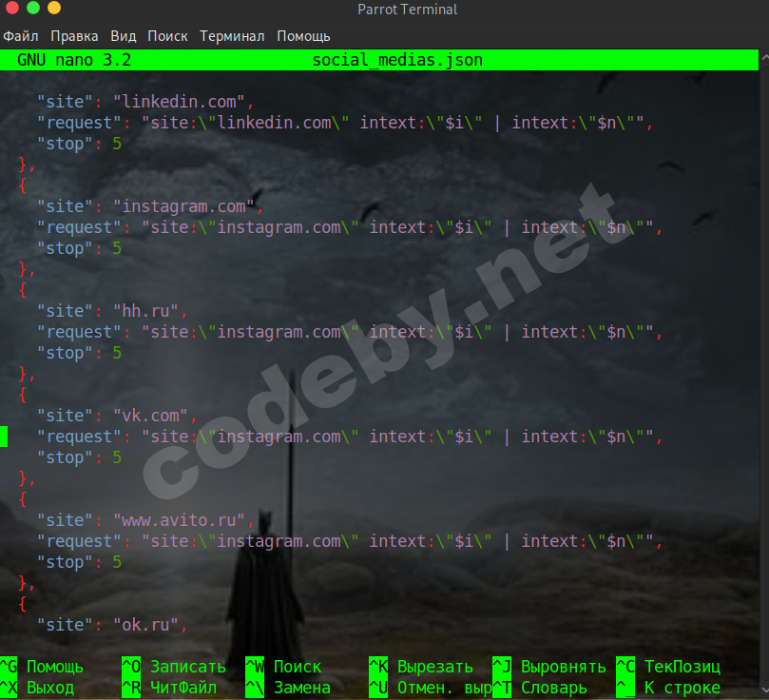Click the social_medias.json filename in title bar

click(x=397, y=60)
